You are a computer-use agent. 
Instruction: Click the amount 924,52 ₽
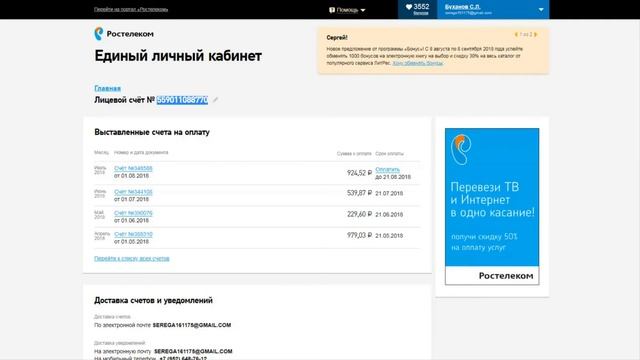tap(359, 173)
